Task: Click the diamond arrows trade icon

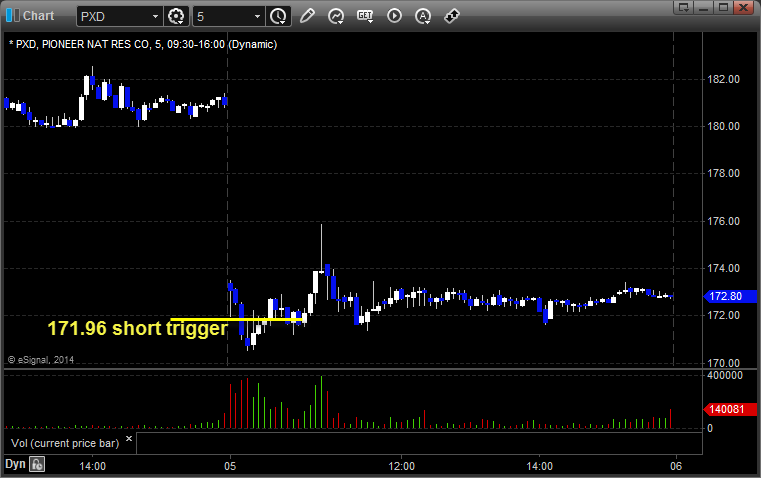Action: pos(452,16)
